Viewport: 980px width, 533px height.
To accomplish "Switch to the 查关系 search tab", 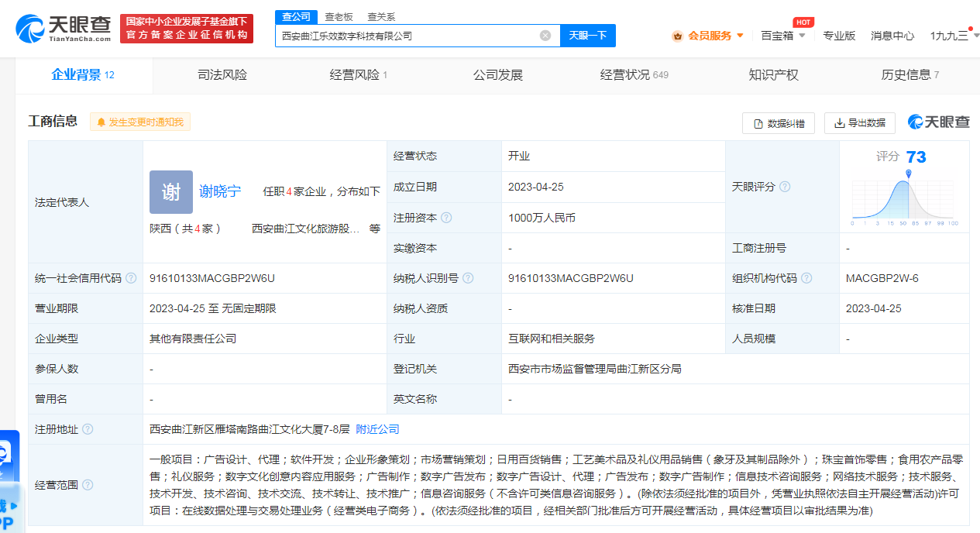I will (381, 16).
